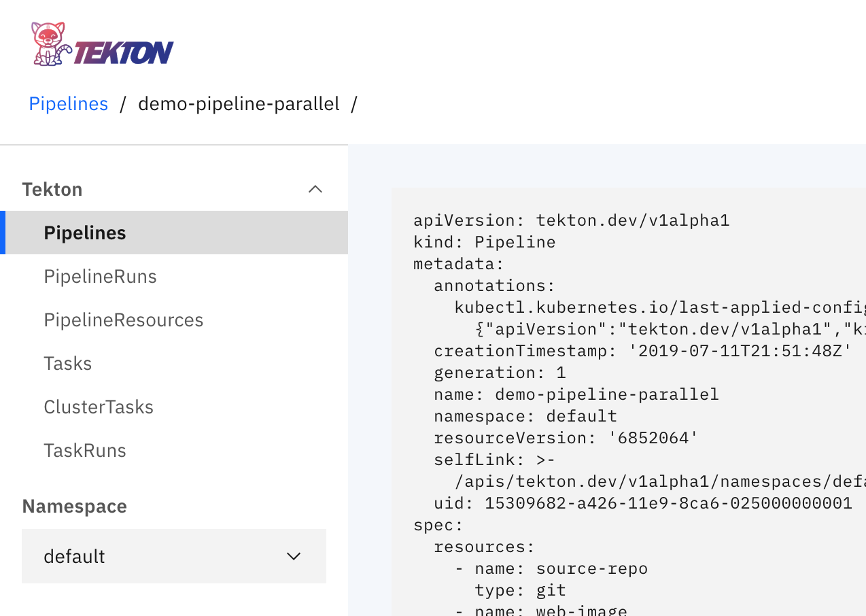Collapse the Tekton navigation section
Viewport: 866px width, 616px height.
[x=315, y=188]
